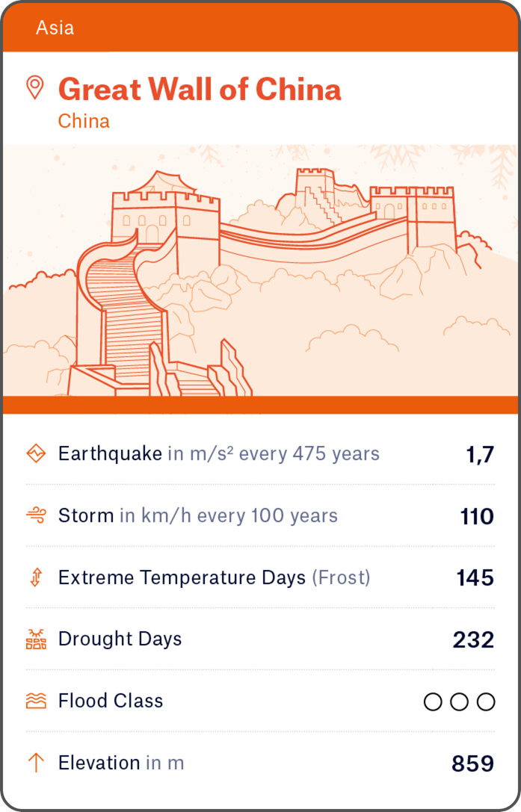
Task: Click the orange divider bar below illustration
Action: pos(260,405)
